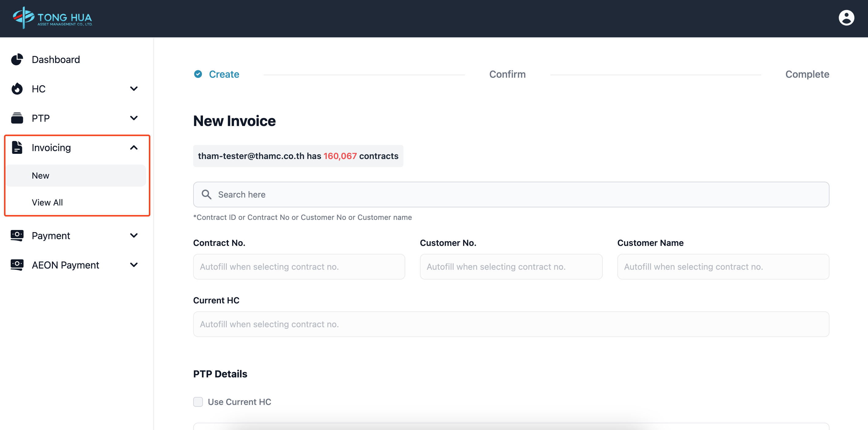Image resolution: width=868 pixels, height=430 pixels.
Task: Click the Tong Hua logo
Action: (x=53, y=18)
